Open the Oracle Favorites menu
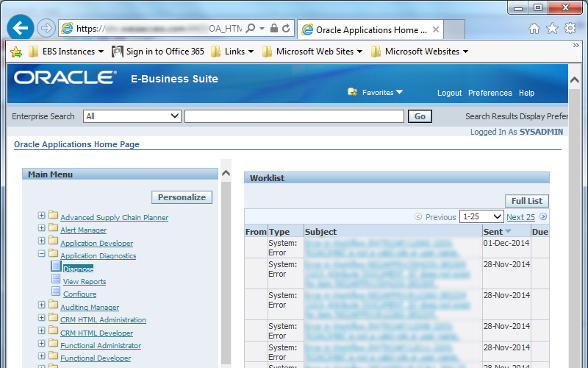 click(x=376, y=93)
